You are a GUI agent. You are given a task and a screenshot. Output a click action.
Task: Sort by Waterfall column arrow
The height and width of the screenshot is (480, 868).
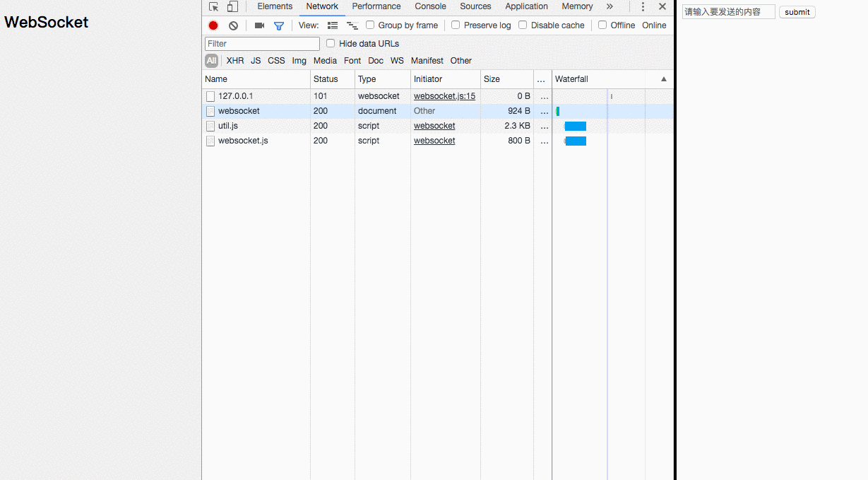click(664, 79)
